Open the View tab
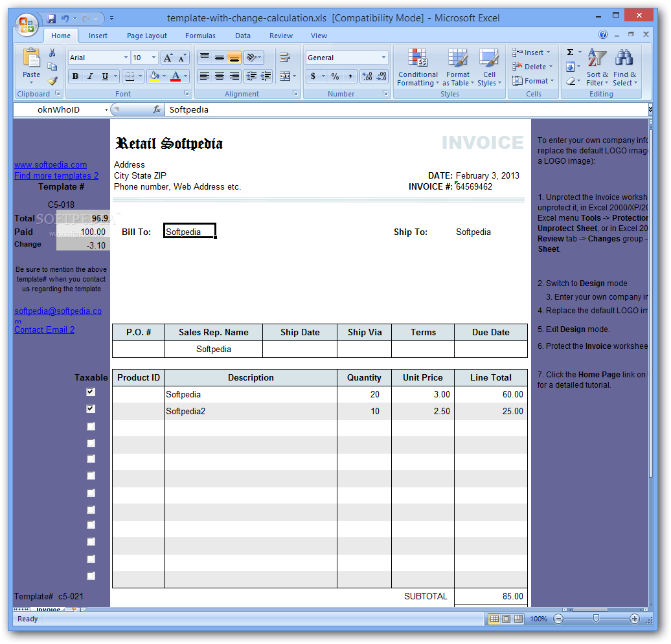671x644 pixels. pyautogui.click(x=319, y=36)
